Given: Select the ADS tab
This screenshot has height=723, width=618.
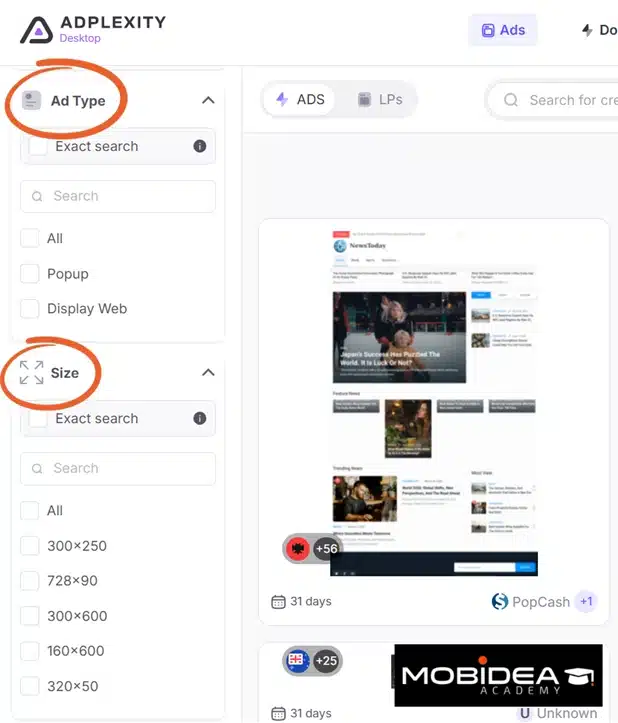Looking at the screenshot, I should pos(300,99).
